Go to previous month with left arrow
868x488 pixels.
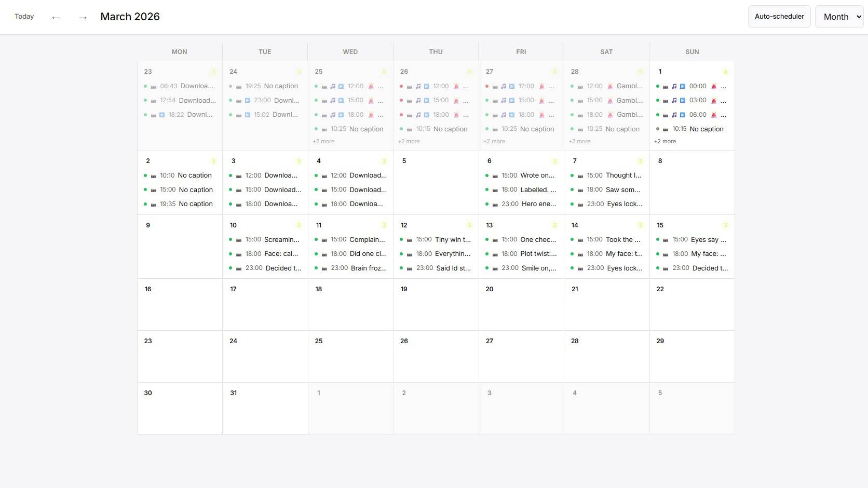[x=56, y=17]
